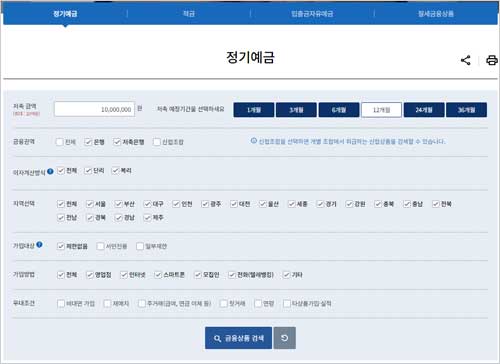This screenshot has width=500, height=364.
Task: Uncheck the 경남 region checkbox
Action: [118, 218]
